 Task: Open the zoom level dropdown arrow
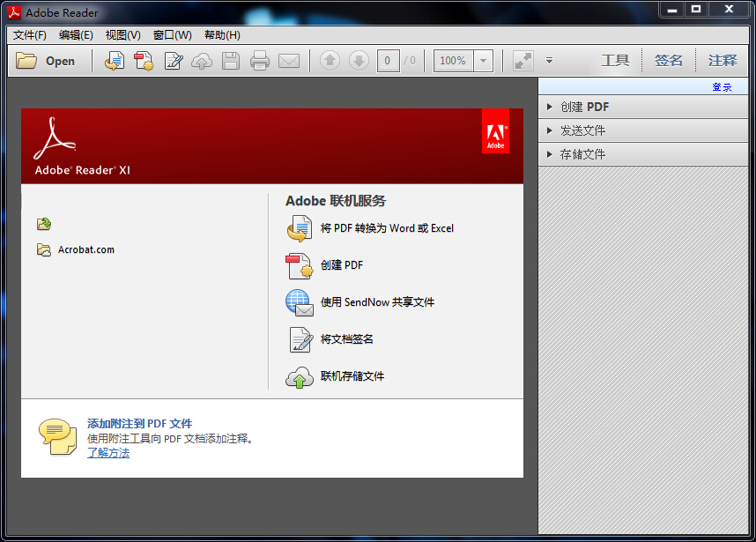(x=483, y=61)
